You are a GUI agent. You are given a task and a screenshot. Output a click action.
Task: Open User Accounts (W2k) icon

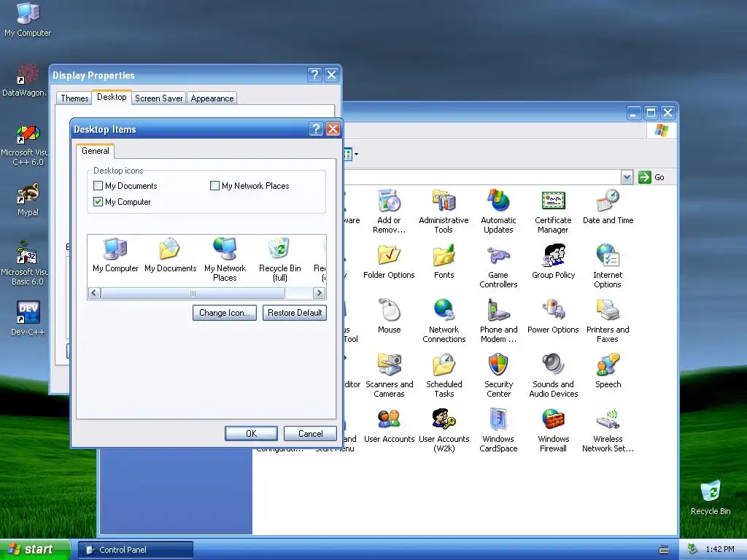(444, 430)
